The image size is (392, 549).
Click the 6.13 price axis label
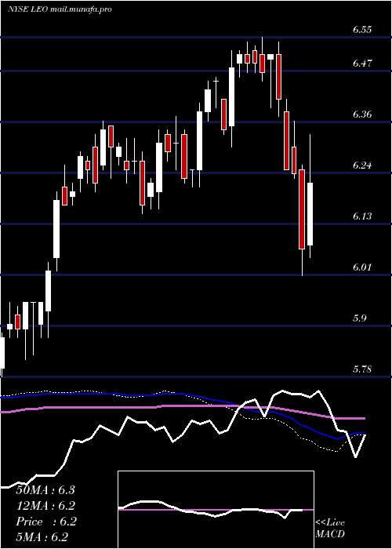tap(362, 216)
